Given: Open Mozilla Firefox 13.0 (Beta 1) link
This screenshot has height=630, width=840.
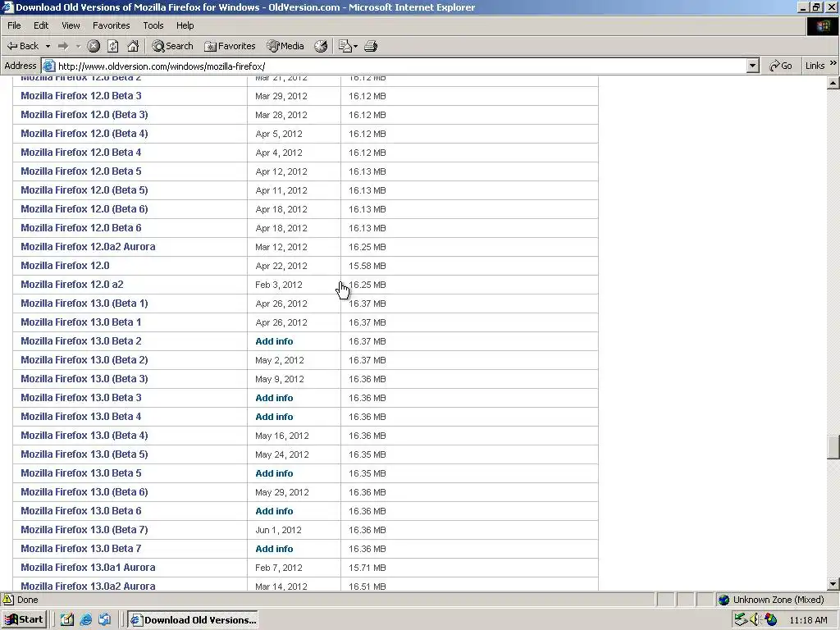Looking at the screenshot, I should (x=84, y=304).
